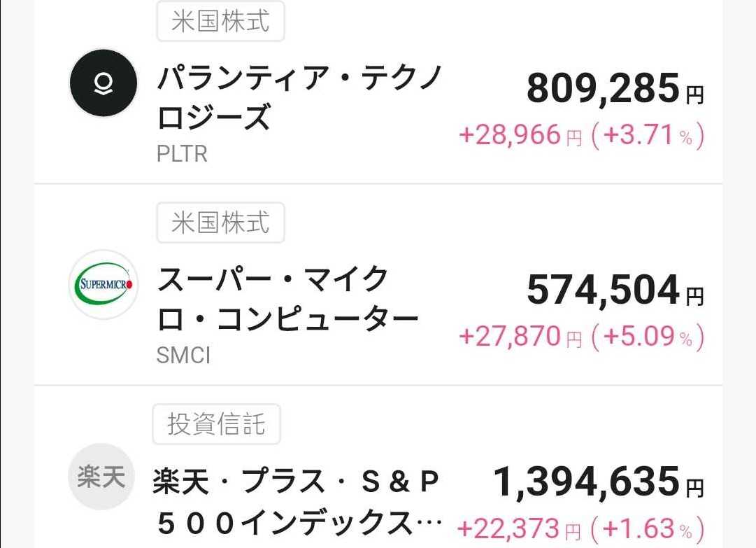Tap the Palantir company logo icon
The image size is (756, 548).
[102, 83]
